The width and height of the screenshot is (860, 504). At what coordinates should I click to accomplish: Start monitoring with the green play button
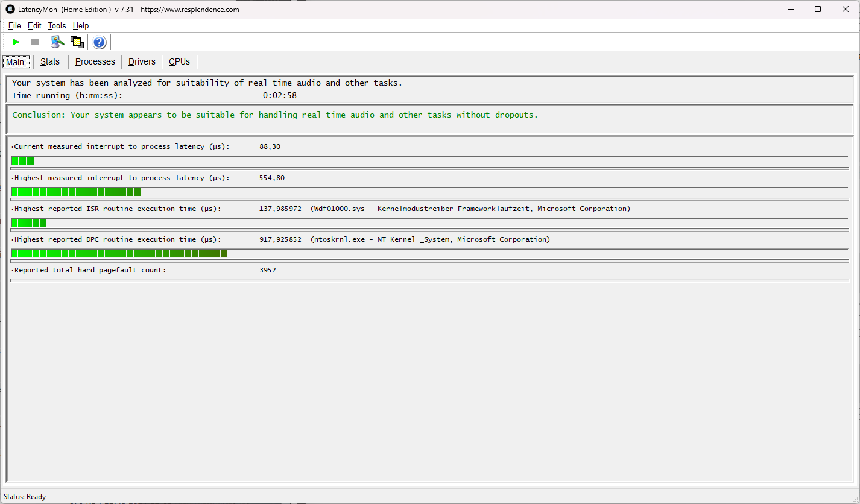[16, 42]
